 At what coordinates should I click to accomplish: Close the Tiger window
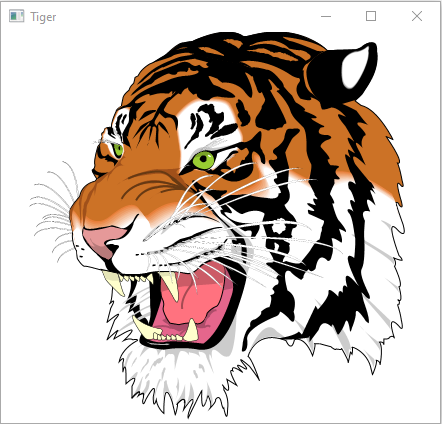point(417,16)
